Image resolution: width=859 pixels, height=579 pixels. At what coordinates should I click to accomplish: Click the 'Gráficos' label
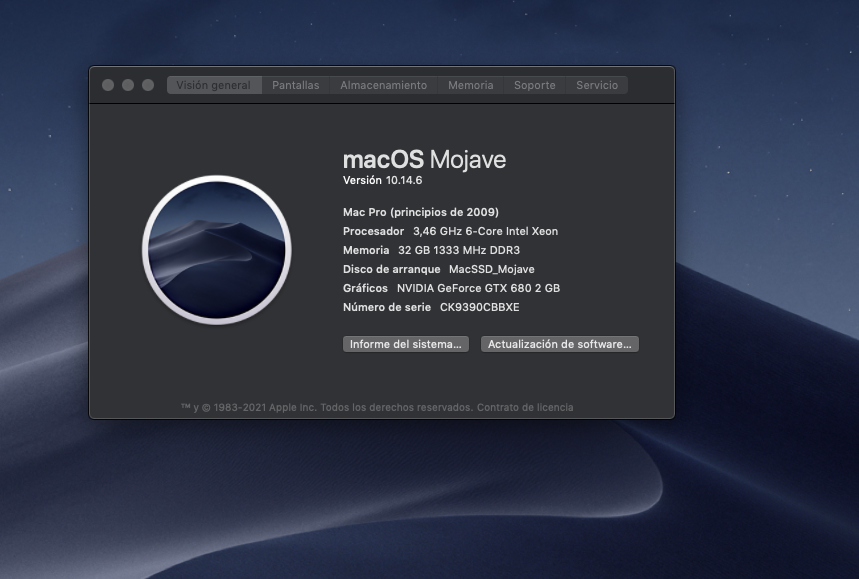pos(365,288)
